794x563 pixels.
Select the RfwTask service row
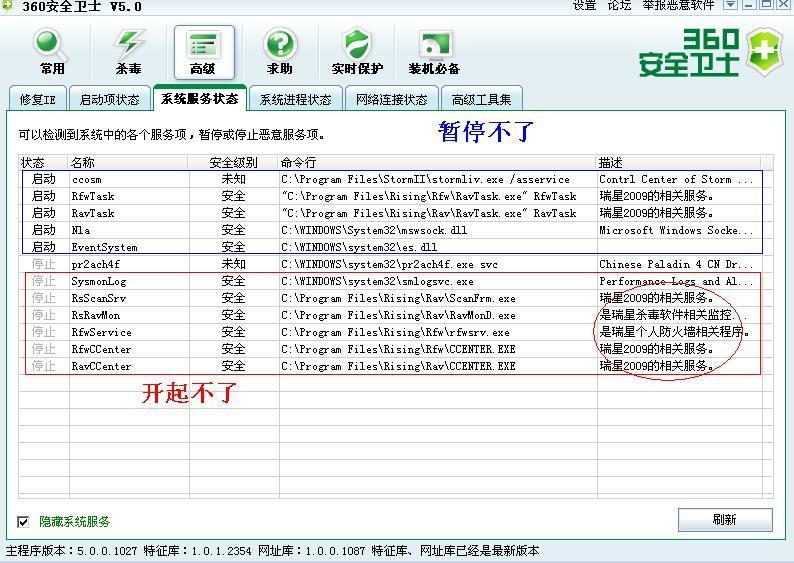pyautogui.click(x=392, y=196)
